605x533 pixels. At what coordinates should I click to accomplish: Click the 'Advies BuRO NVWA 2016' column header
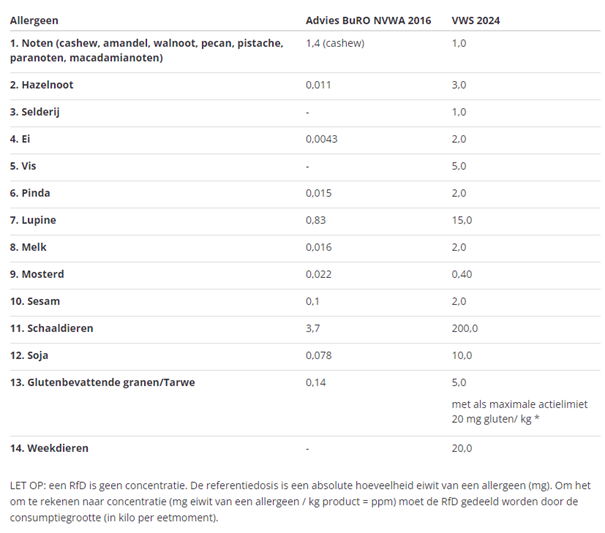tap(367, 19)
